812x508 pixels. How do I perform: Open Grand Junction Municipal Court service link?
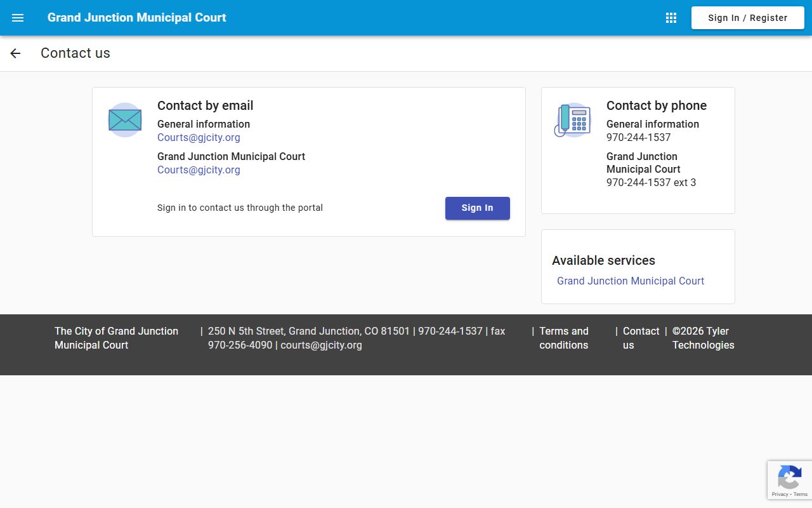click(631, 281)
